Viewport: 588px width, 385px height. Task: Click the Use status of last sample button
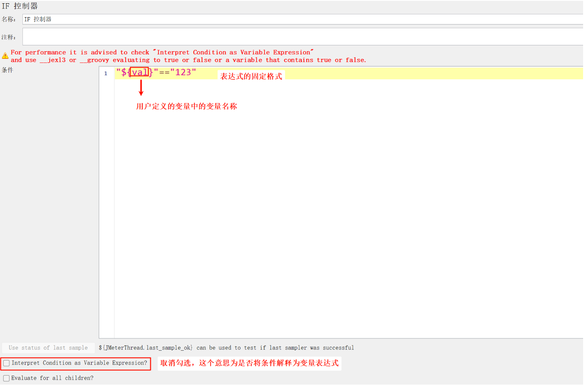[48, 348]
